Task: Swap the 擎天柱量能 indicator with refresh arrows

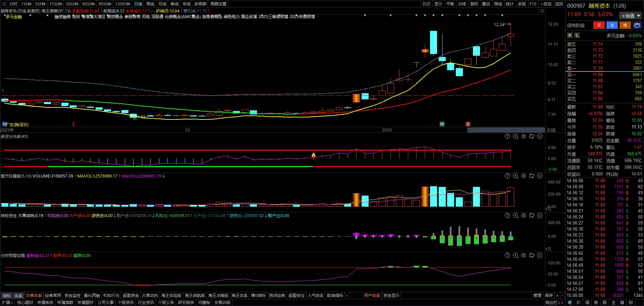Action: (532, 176)
